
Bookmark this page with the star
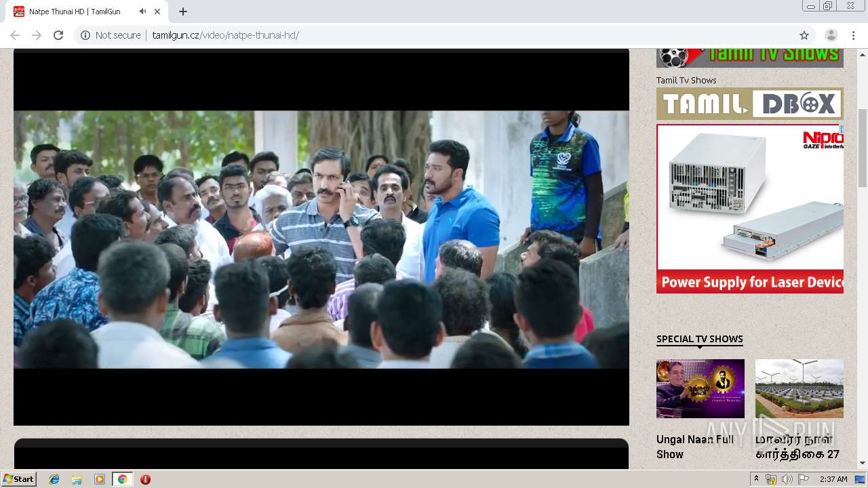pyautogui.click(x=804, y=35)
